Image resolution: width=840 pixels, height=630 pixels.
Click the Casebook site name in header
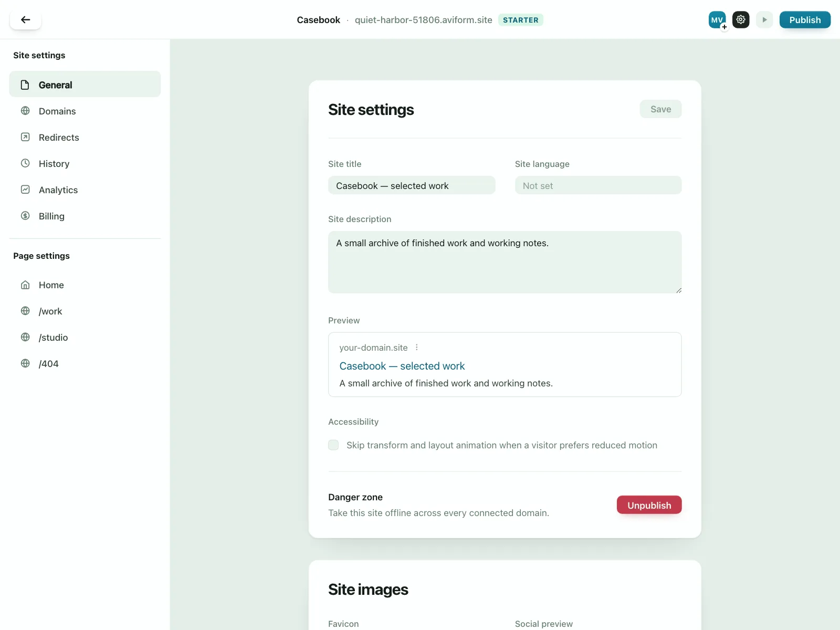click(318, 20)
